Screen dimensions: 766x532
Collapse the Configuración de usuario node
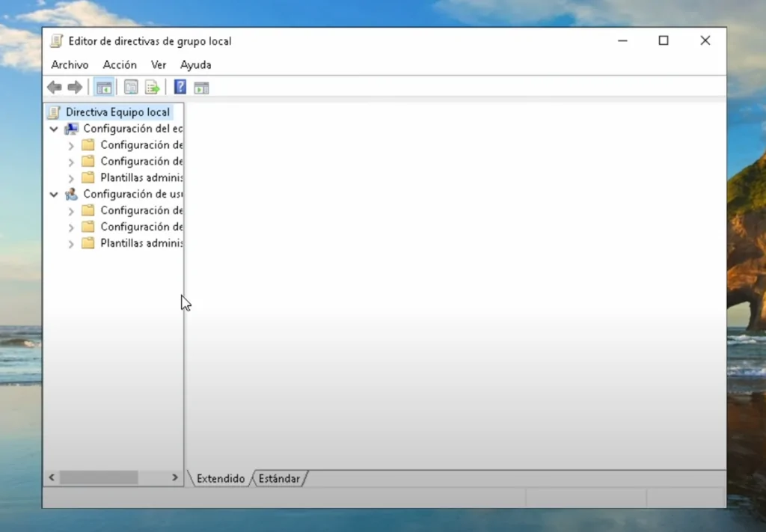[x=54, y=195]
